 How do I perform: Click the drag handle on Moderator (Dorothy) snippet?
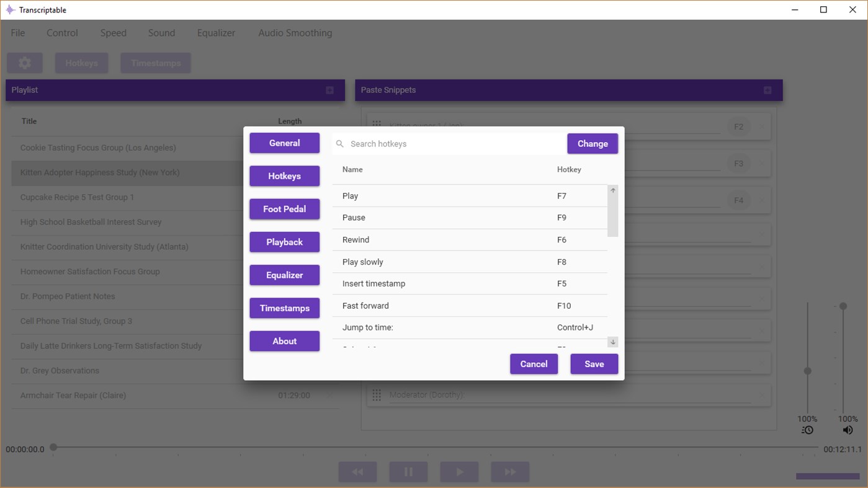click(377, 394)
